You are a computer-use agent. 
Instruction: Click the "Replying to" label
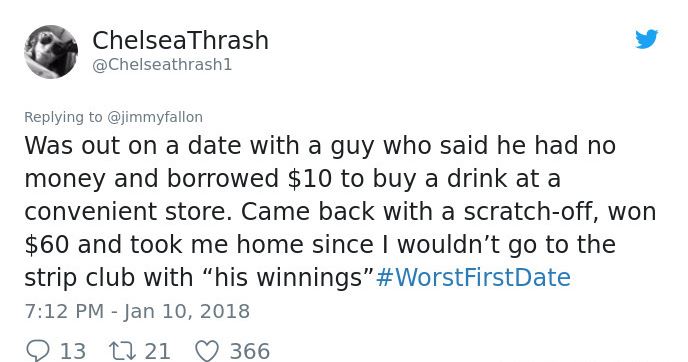coord(63,117)
